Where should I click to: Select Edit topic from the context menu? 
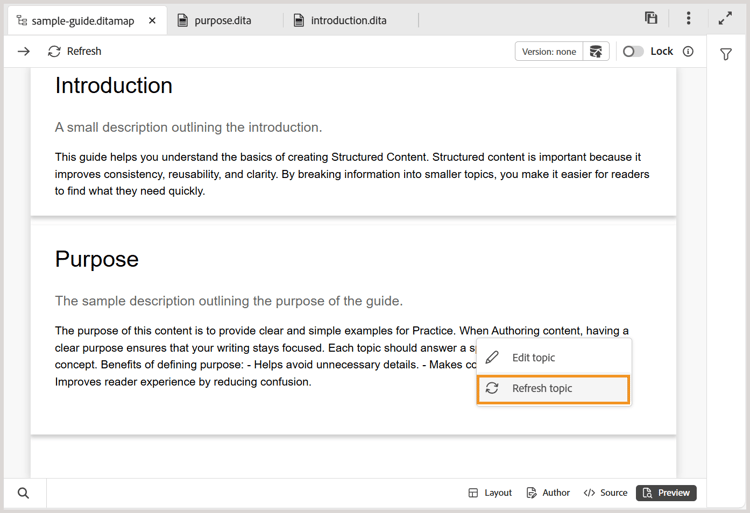533,358
